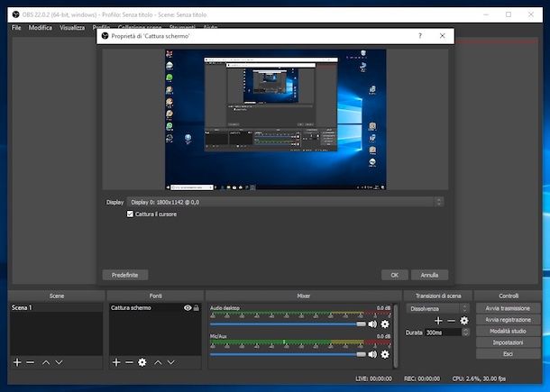Click Audio desktop volume slider

tap(288, 324)
